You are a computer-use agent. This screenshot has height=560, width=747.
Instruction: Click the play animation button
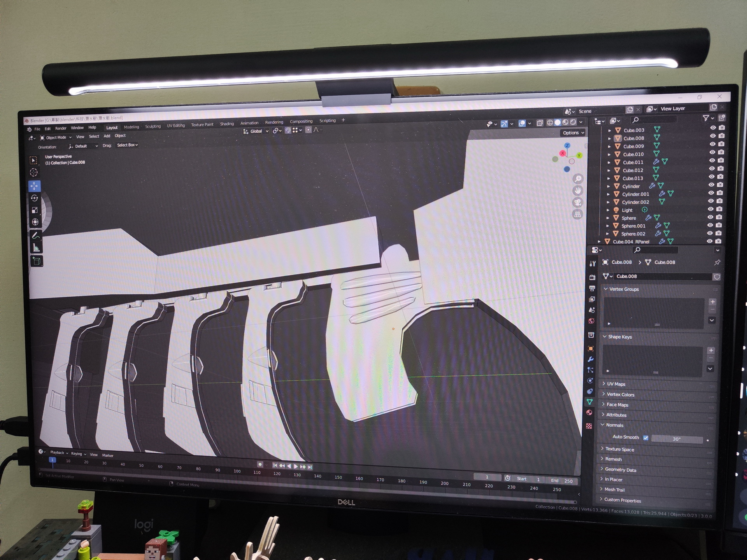tap(296, 466)
